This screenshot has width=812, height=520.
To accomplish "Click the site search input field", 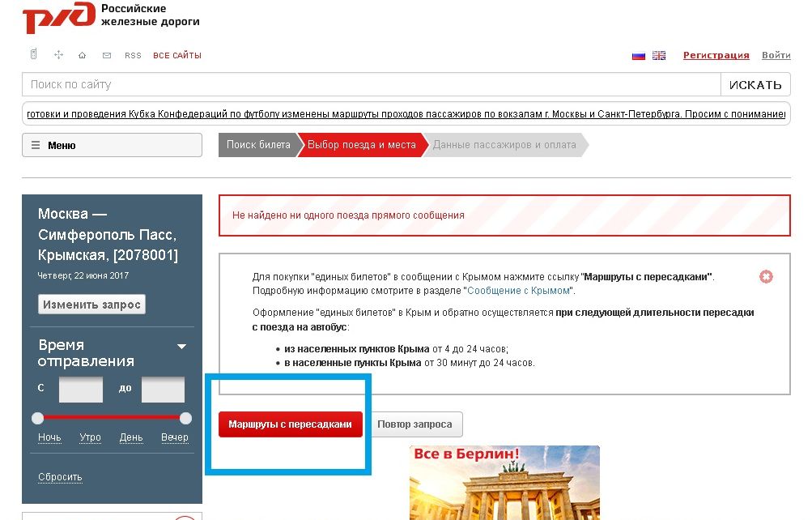I will tap(371, 84).
